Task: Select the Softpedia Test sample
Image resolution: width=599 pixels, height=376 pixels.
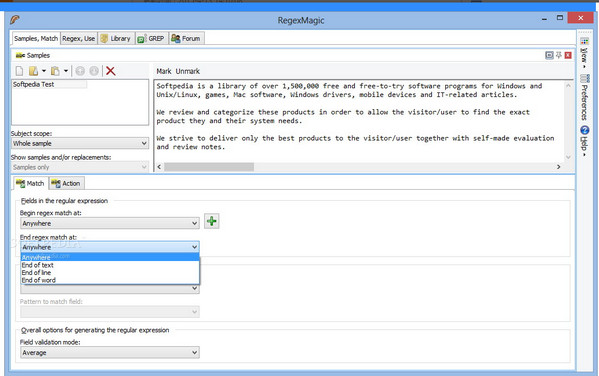Action: 49,84
